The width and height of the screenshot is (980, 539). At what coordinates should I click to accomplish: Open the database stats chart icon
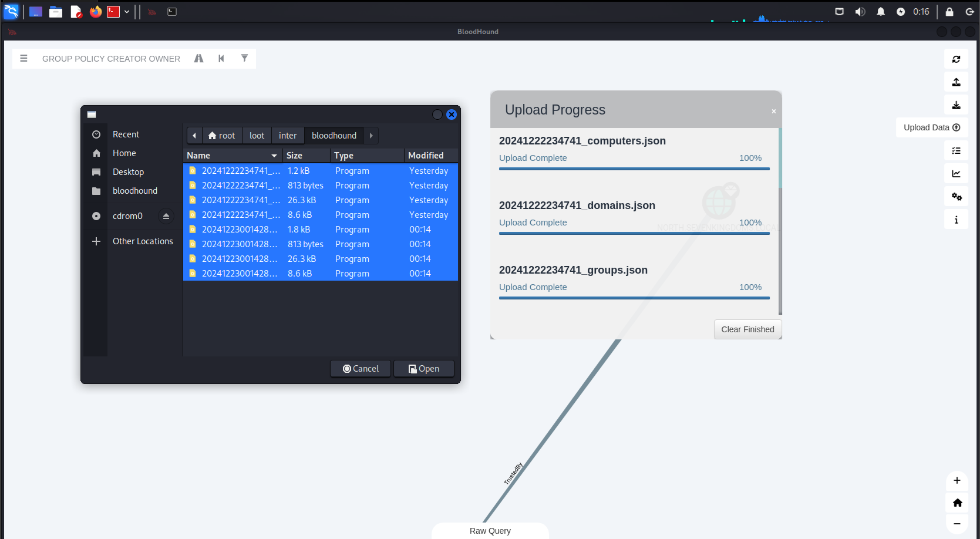[x=956, y=174]
